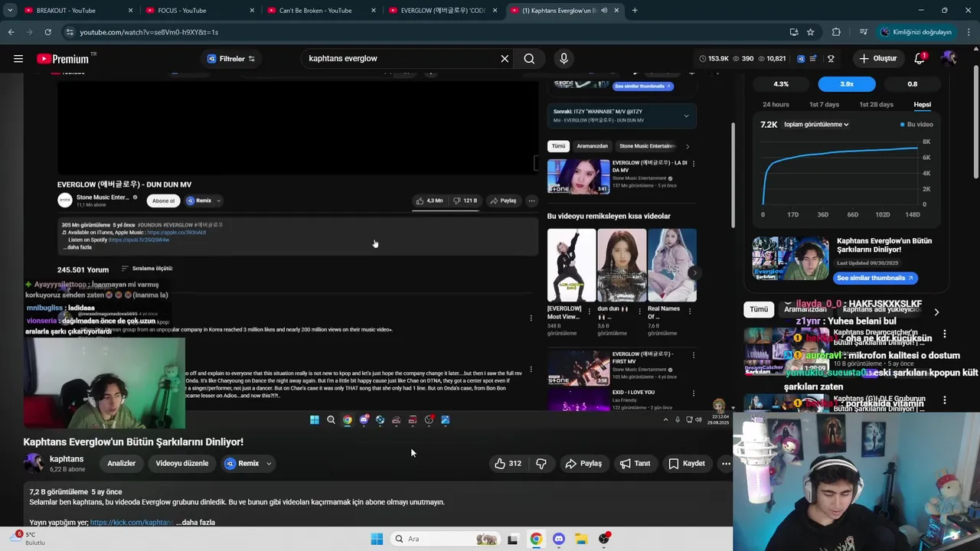
Task: Share the video with Paylaş
Action: (583, 463)
